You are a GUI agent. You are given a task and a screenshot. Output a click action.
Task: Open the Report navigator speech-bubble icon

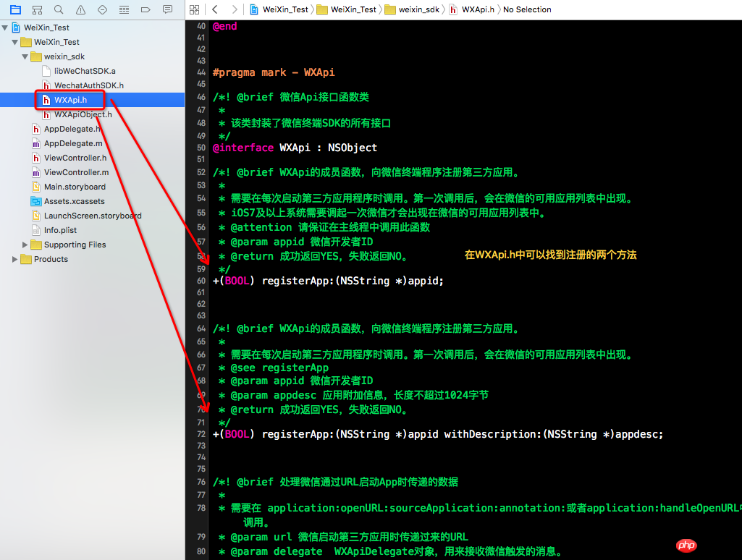coord(167,9)
